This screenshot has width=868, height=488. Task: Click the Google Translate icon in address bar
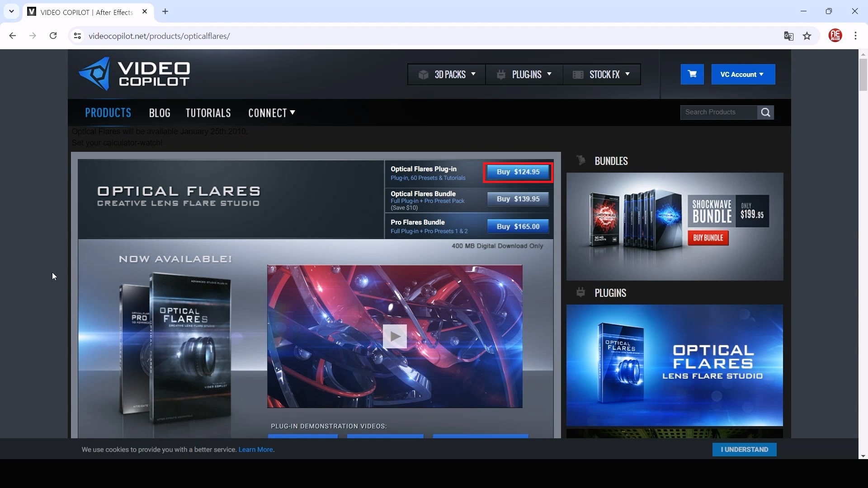(788, 36)
